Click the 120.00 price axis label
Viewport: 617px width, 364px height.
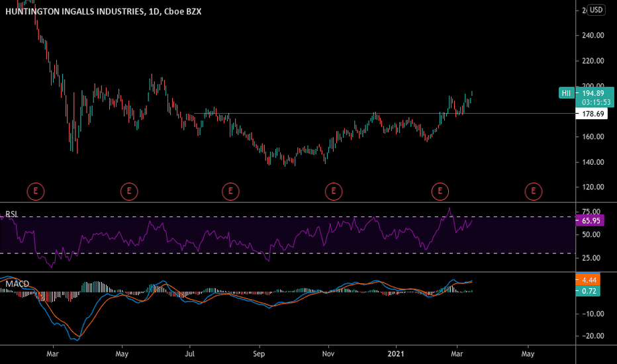pos(593,187)
